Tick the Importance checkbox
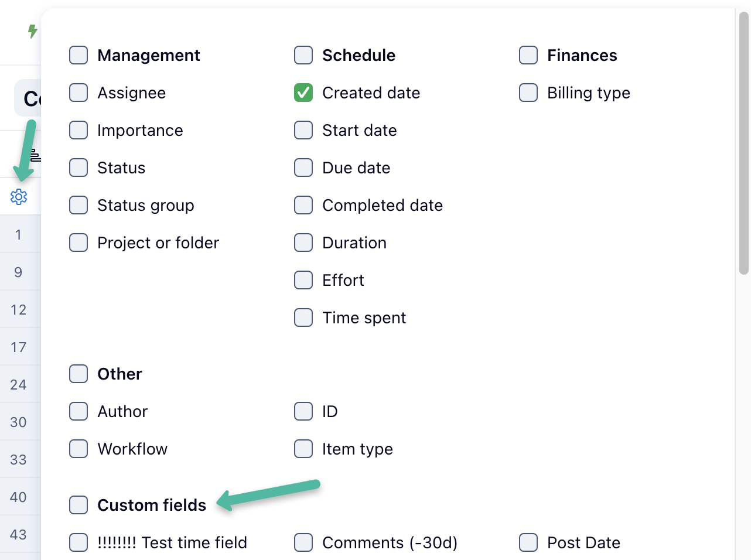 pyautogui.click(x=78, y=130)
